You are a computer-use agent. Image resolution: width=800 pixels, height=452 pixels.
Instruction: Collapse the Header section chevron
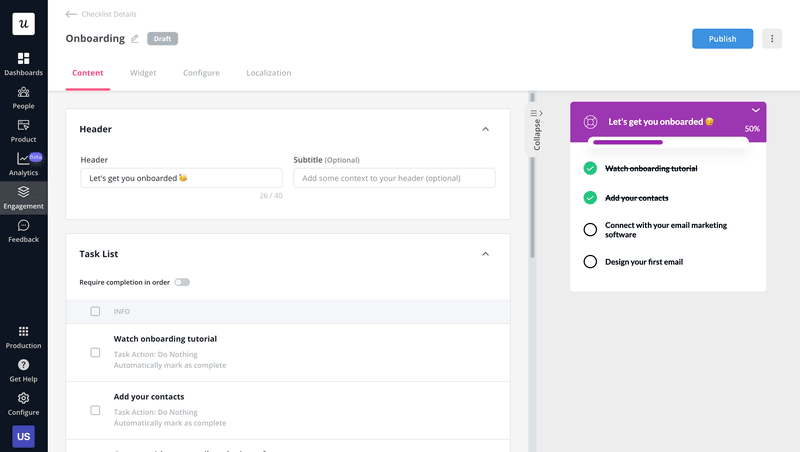pos(486,129)
